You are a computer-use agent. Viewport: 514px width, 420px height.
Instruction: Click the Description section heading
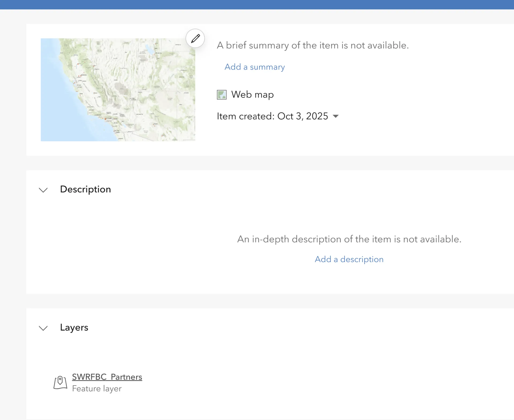[85, 189]
